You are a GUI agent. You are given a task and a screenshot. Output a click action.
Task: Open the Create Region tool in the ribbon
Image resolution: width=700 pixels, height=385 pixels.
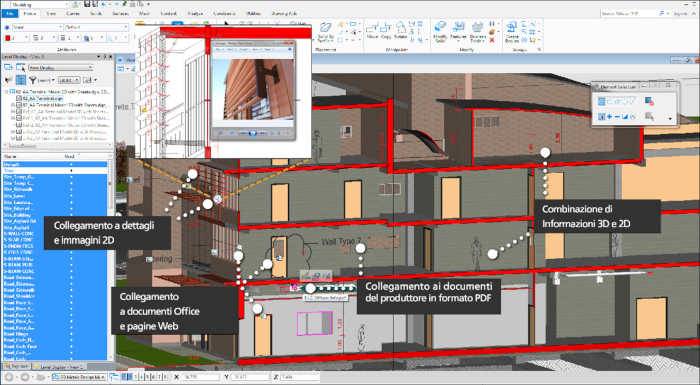click(512, 31)
